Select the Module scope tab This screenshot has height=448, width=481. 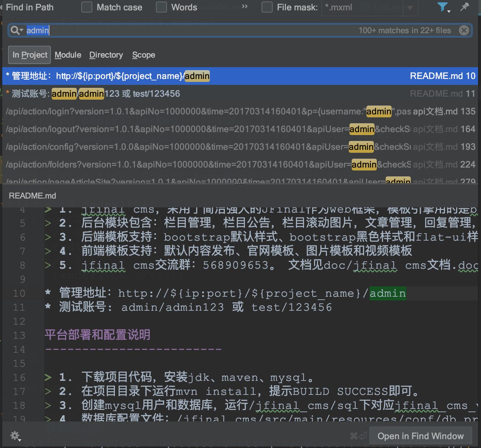[68, 55]
